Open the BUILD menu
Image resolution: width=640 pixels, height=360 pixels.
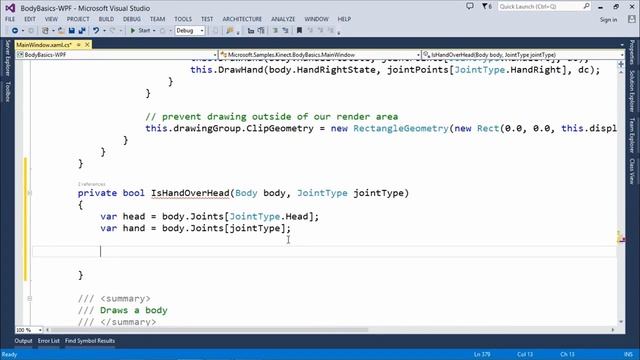pos(106,19)
